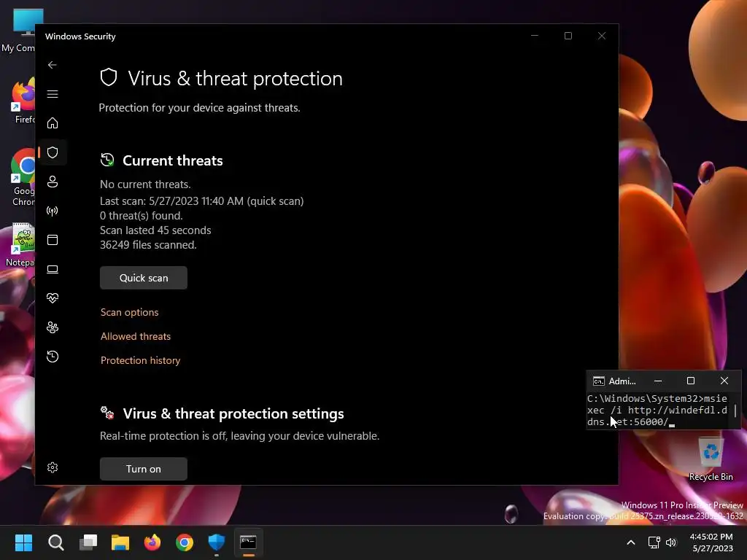Open App & browser control icon
Image resolution: width=747 pixels, height=560 pixels.
tap(53, 240)
